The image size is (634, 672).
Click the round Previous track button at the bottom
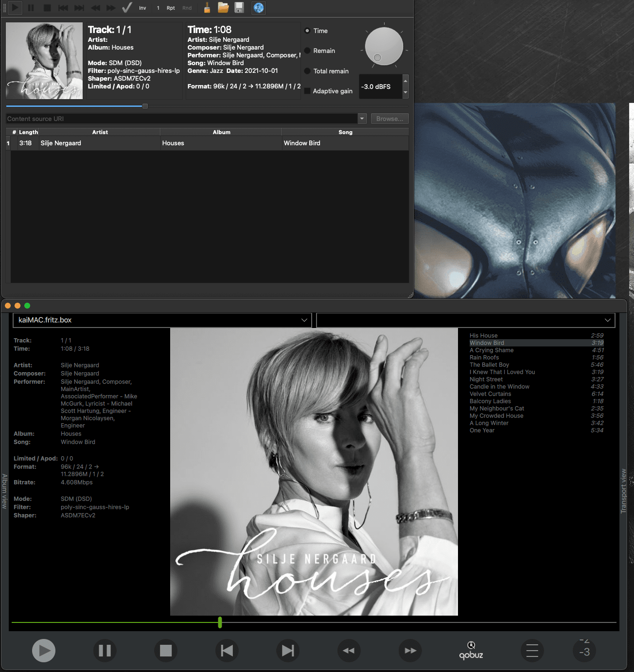tap(227, 651)
